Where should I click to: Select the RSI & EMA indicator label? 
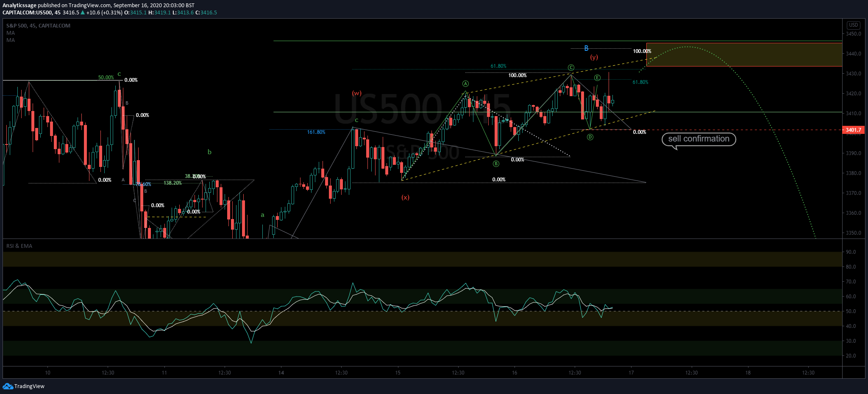point(19,246)
